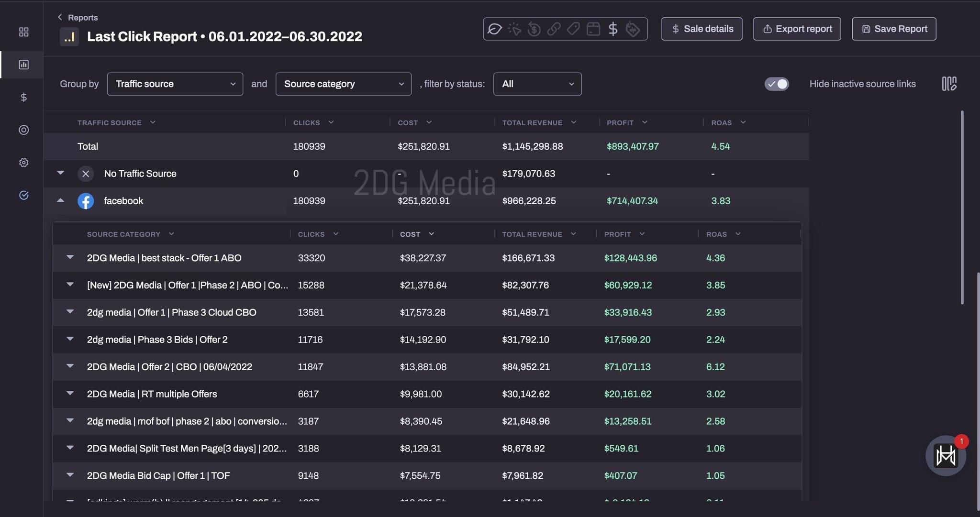The width and height of the screenshot is (980, 517).
Task: Open the chat widget with notification badge
Action: pos(946,455)
